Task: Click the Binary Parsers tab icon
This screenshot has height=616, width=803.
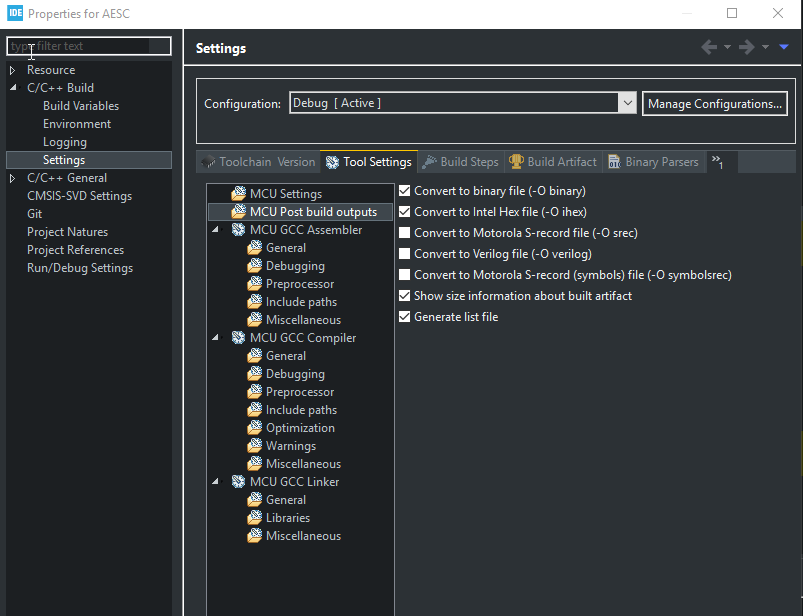Action: pyautogui.click(x=614, y=162)
